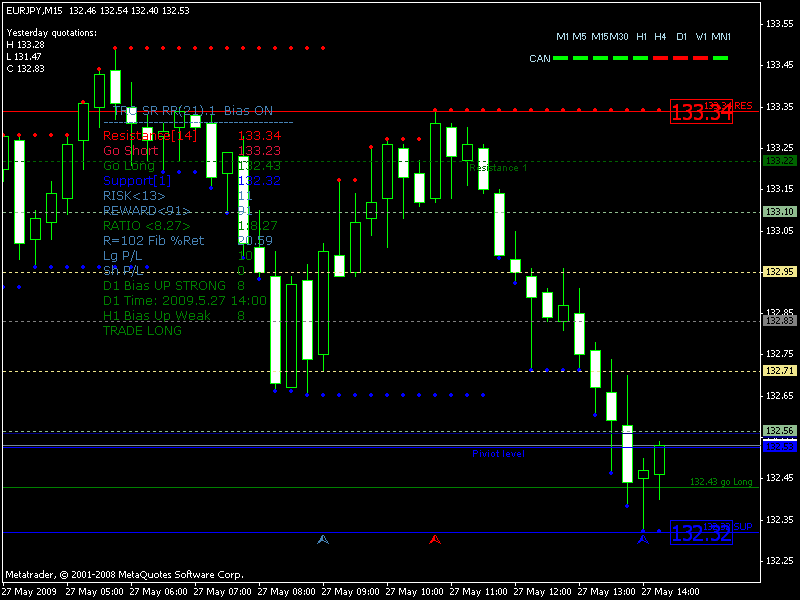Click the '27 May 05:00' time label
This screenshot has width=800, height=600.
(x=94, y=592)
